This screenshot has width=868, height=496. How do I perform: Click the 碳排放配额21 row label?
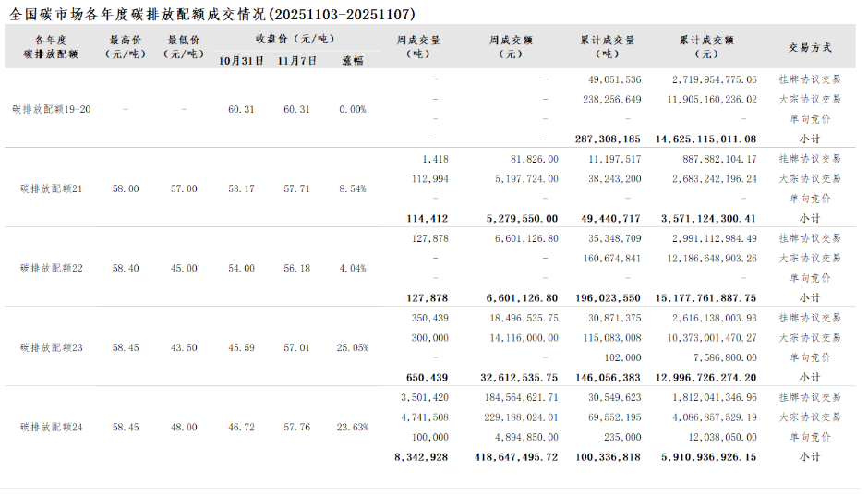coord(51,188)
